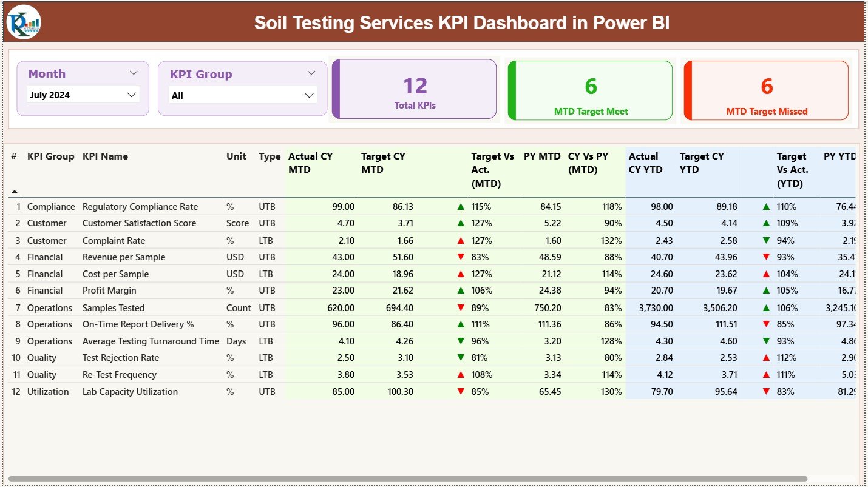Select the Total KPIs card showing 12
Screen dimensions: 868x487
pyautogui.click(x=415, y=89)
